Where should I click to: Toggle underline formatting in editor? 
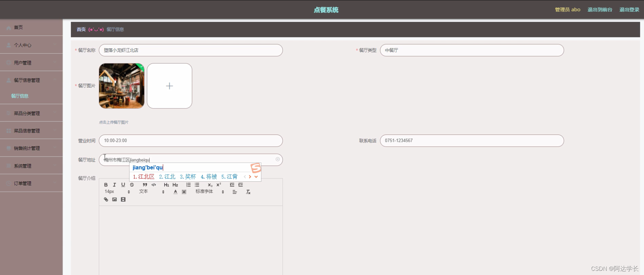pos(123,185)
